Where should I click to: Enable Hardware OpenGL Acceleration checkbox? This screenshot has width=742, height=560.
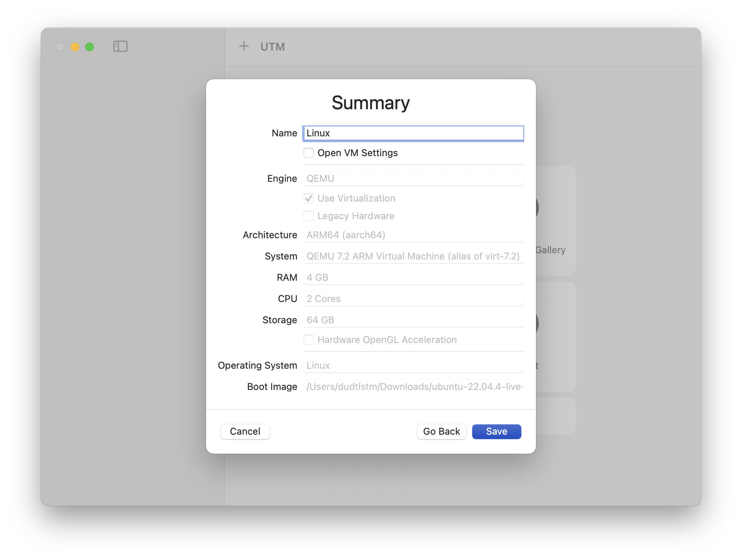pos(309,340)
